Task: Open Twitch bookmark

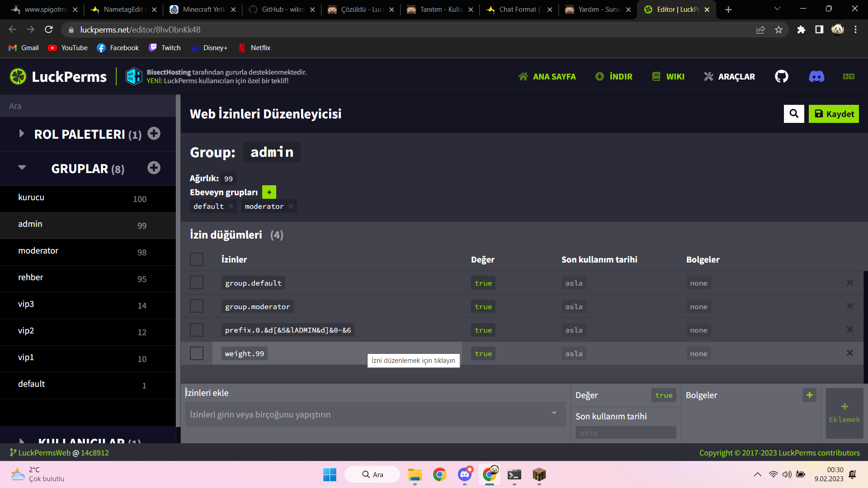Action: [x=165, y=48]
